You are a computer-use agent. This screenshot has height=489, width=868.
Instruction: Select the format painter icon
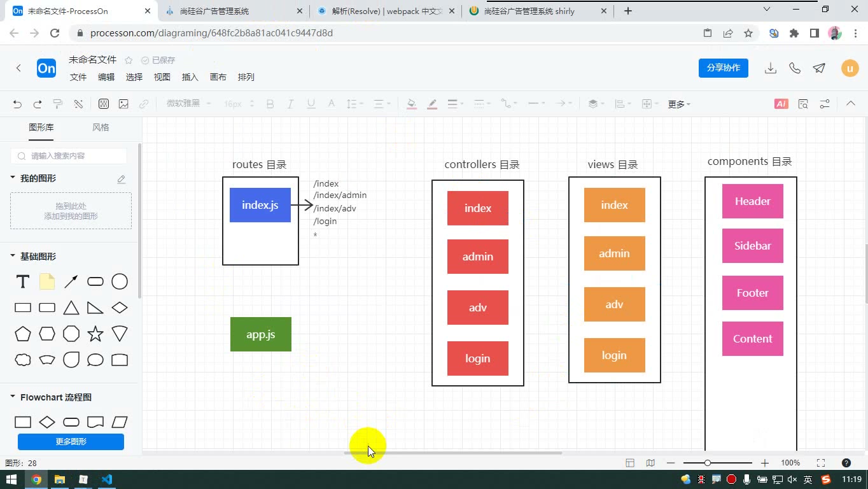tap(58, 104)
